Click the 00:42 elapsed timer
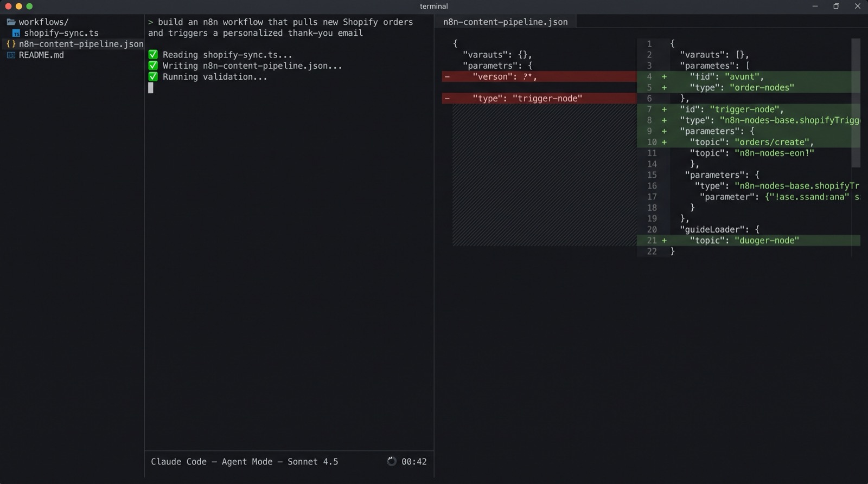The height and width of the screenshot is (484, 868). [414, 462]
